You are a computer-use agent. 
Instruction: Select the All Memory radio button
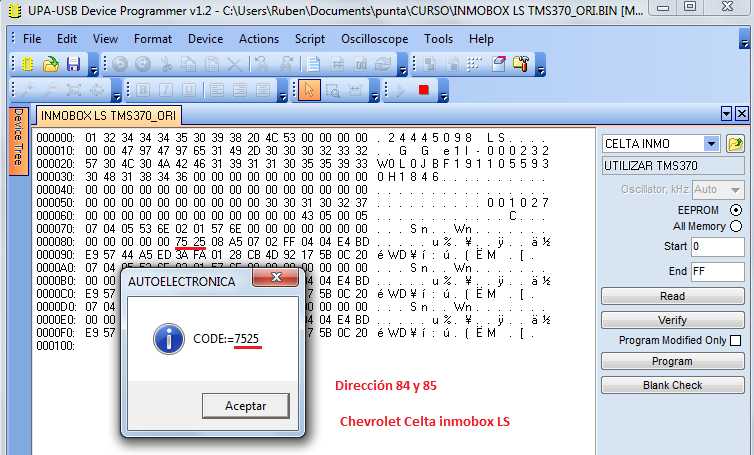click(x=736, y=227)
